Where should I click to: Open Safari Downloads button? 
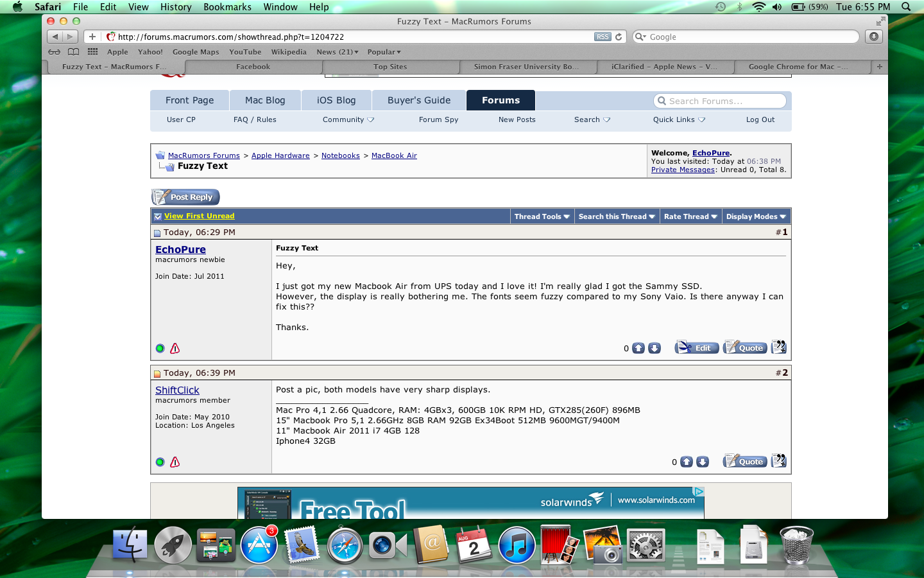pos(874,37)
